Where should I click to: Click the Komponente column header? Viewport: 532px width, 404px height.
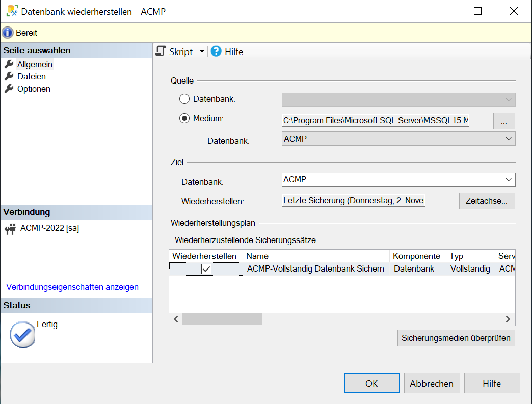pyautogui.click(x=418, y=256)
